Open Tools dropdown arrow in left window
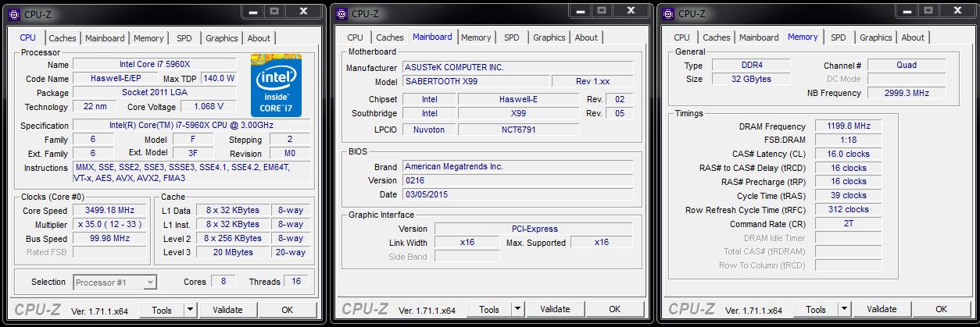The height and width of the screenshot is (327, 980). pyautogui.click(x=190, y=310)
